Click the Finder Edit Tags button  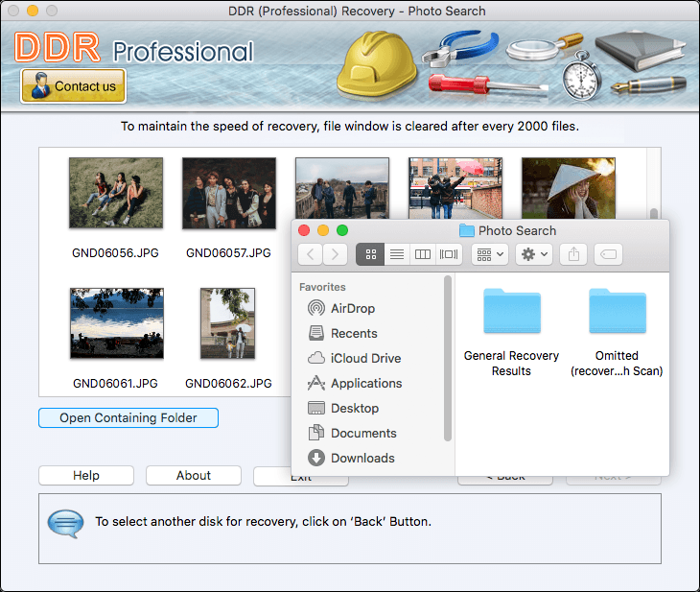click(608, 254)
